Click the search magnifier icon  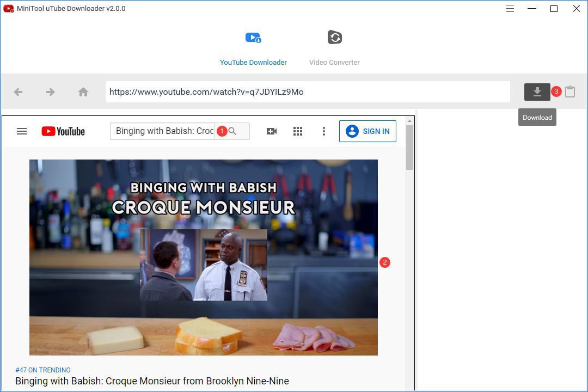pyautogui.click(x=232, y=131)
